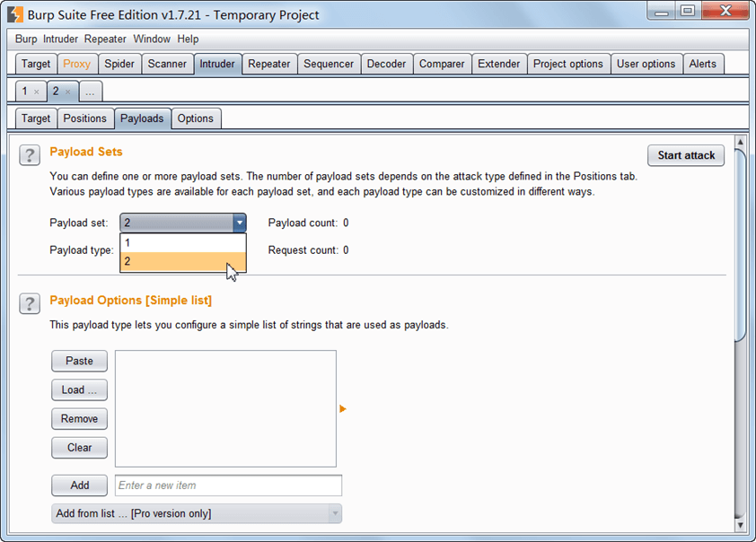Open Add from list Pro version dropdown
756x542 pixels.
[x=197, y=513]
